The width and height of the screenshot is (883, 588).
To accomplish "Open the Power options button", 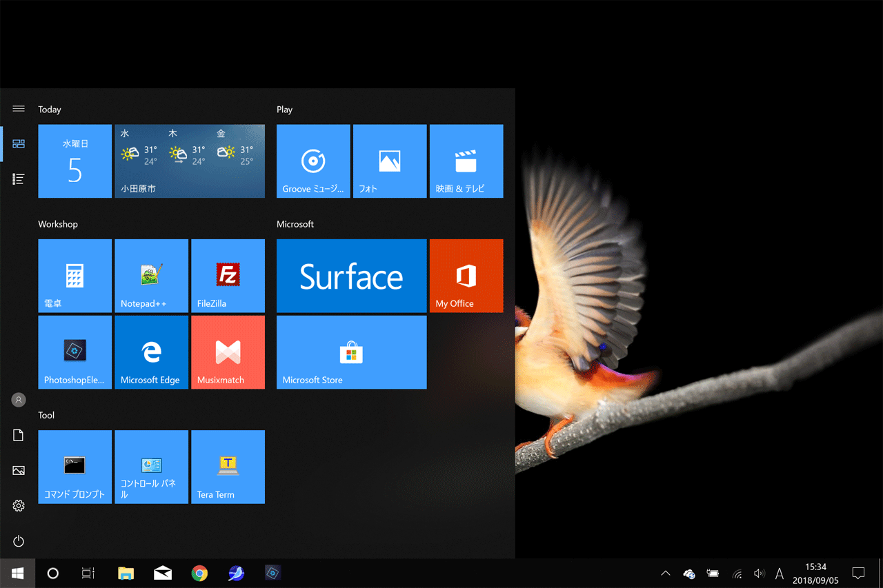I will [19, 541].
